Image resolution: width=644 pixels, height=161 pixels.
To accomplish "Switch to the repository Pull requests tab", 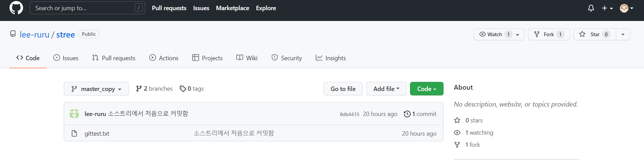I will 114,58.
